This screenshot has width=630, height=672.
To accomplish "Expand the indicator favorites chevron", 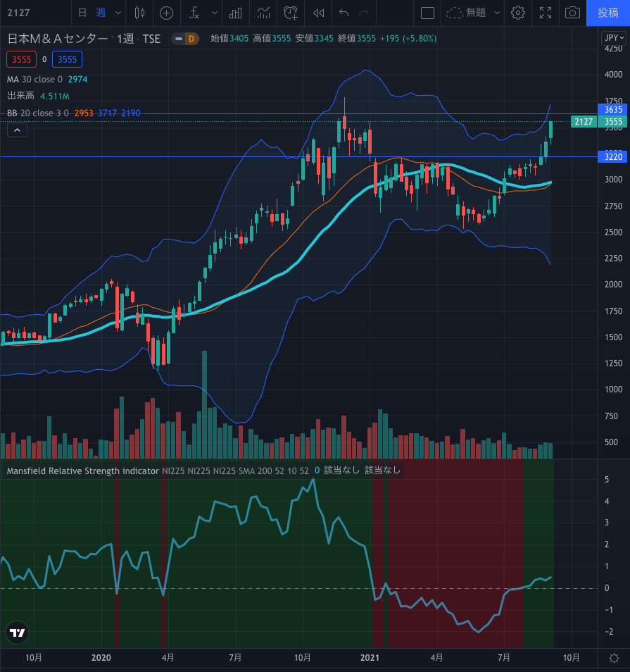I will click(x=214, y=13).
